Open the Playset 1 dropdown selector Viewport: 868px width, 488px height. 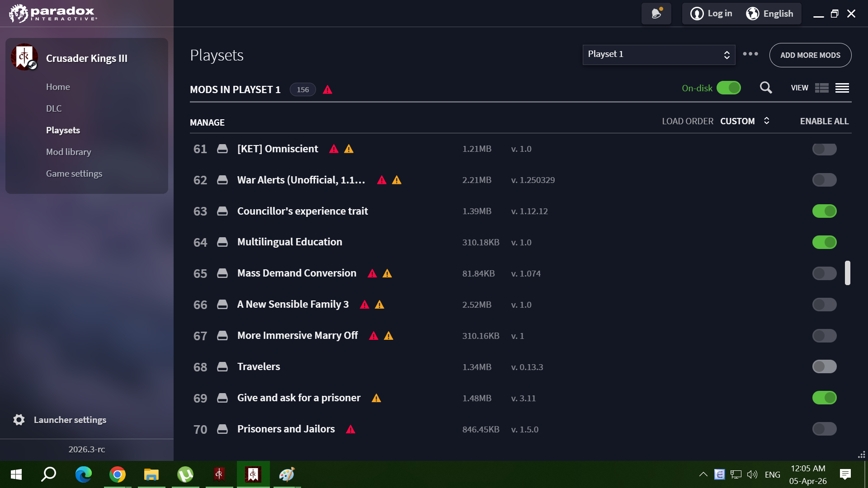659,55
